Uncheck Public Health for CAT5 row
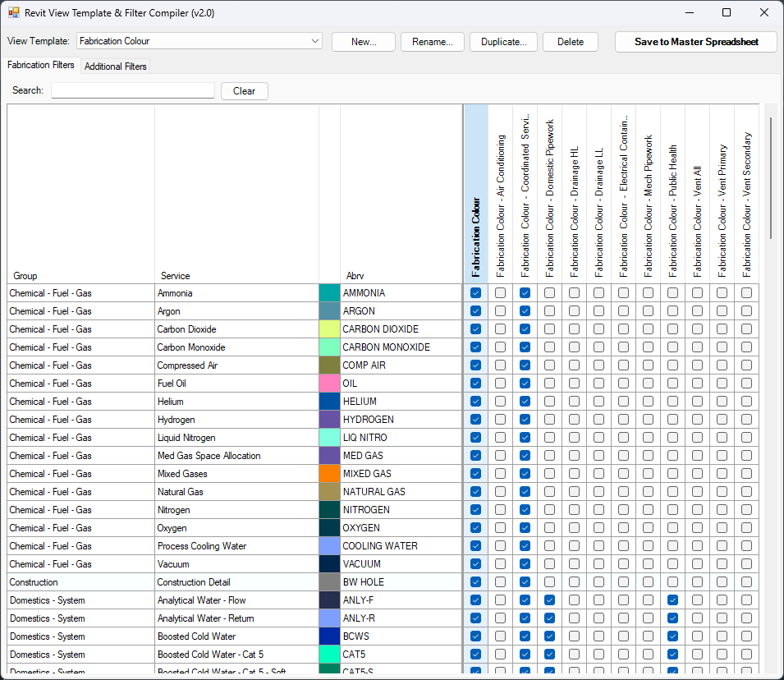Viewport: 784px width, 680px height. [x=672, y=654]
